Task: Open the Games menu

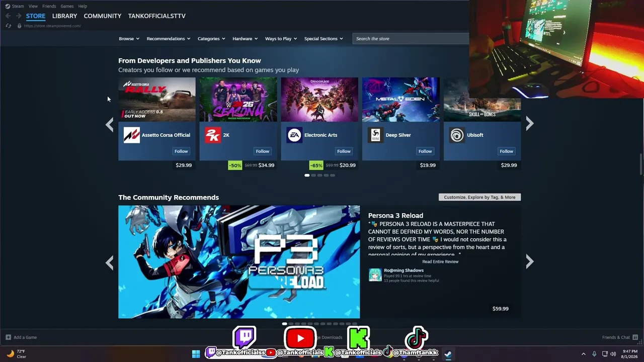Action: tap(67, 6)
